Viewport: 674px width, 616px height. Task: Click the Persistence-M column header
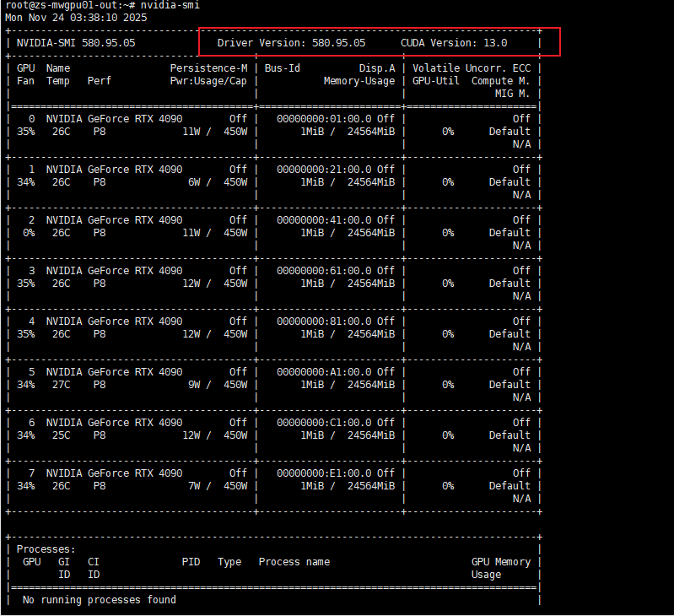(x=208, y=68)
